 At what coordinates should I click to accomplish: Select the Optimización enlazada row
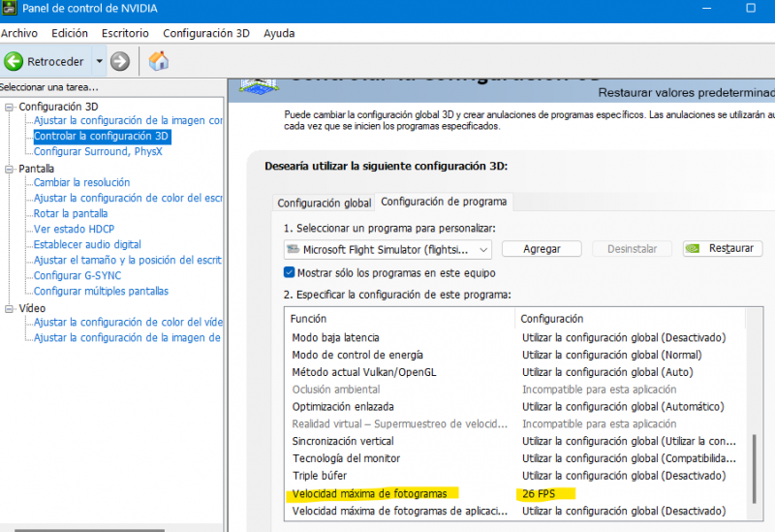click(x=515, y=407)
